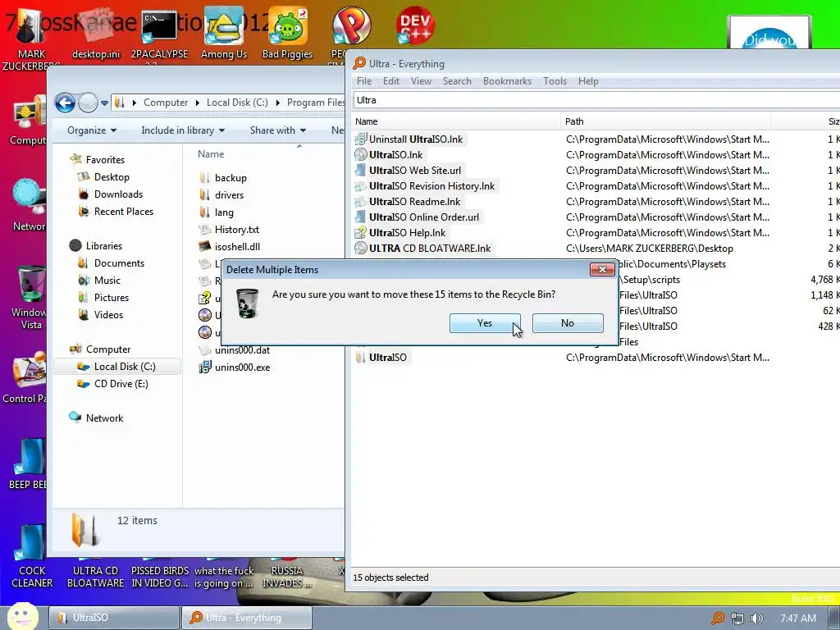
Task: Select UltraISO Web Site.url icon
Action: click(361, 171)
